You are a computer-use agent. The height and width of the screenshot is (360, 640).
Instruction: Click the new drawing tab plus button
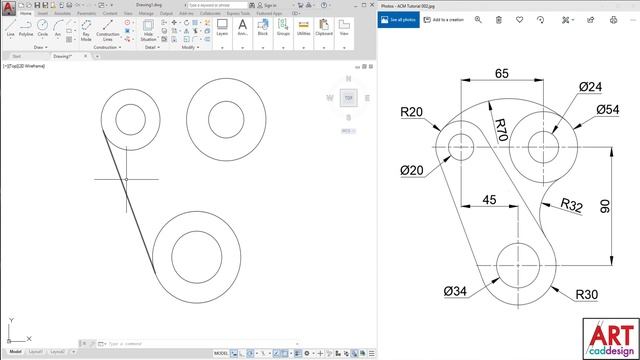[97, 56]
